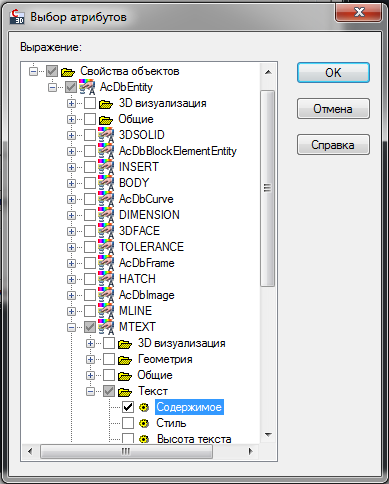Click the 3DSOLID entity class icon
The image size is (389, 484).
[106, 135]
